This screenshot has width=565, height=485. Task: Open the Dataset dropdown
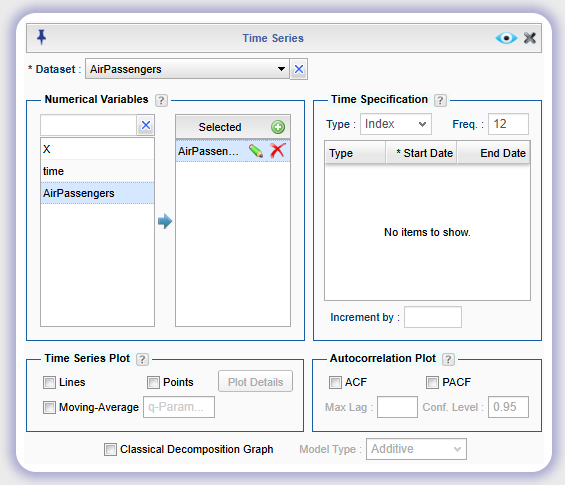(187, 69)
